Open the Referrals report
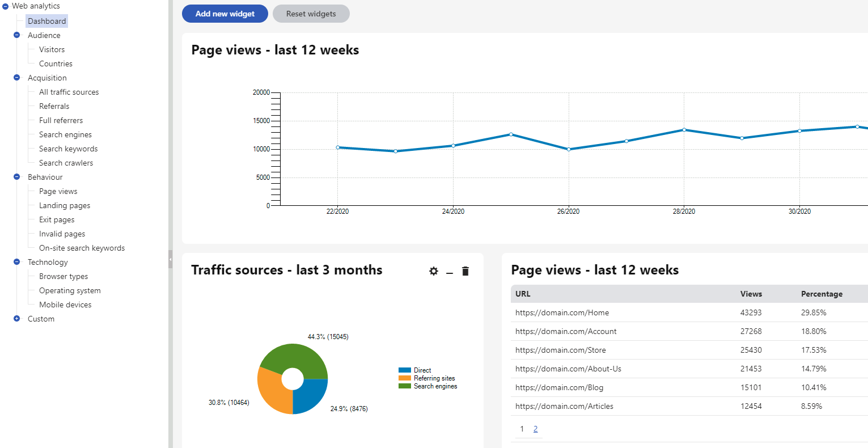 point(54,106)
